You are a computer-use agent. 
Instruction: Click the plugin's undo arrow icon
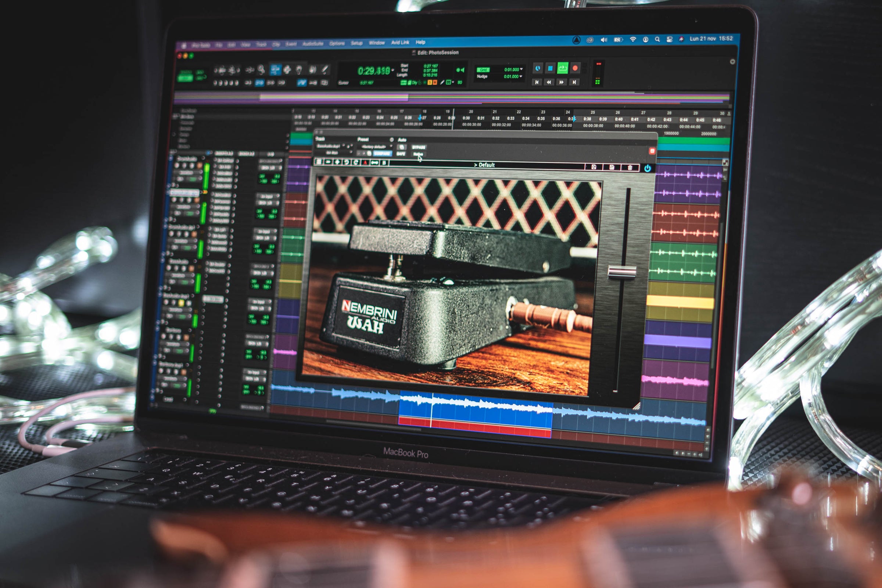(347, 162)
